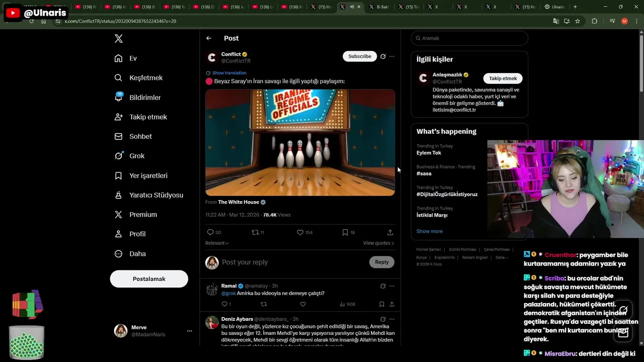Click reply icon with 30 count

click(x=210, y=232)
